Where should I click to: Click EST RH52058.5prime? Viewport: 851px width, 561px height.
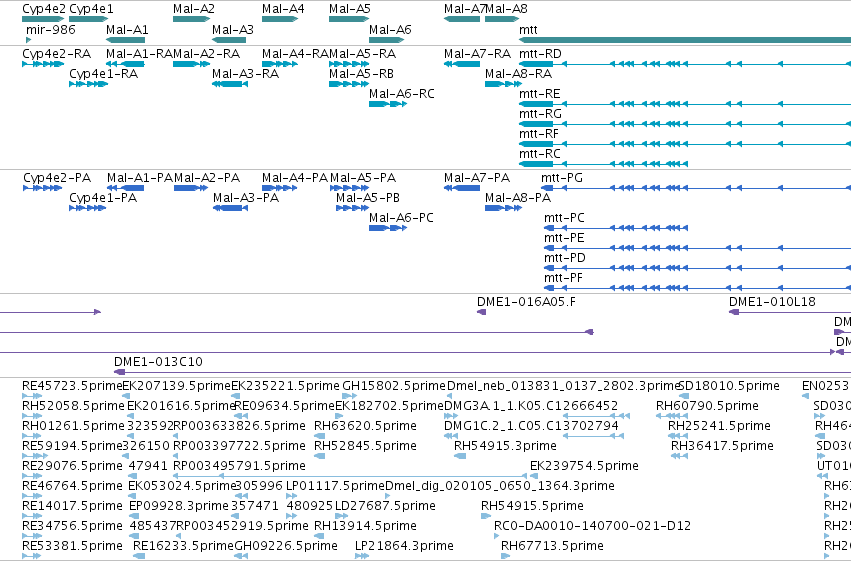click(x=32, y=416)
